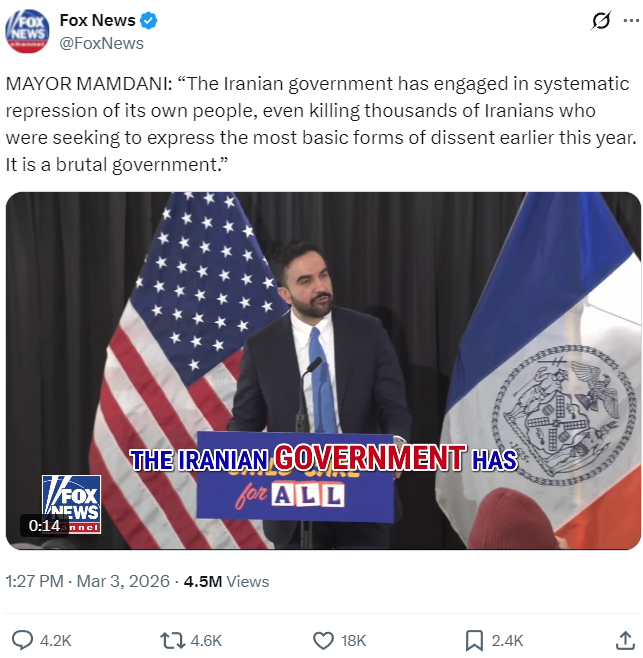Screen dimensions: 643x658
Task: Open the @FoxNews handle link
Action: click(101, 43)
